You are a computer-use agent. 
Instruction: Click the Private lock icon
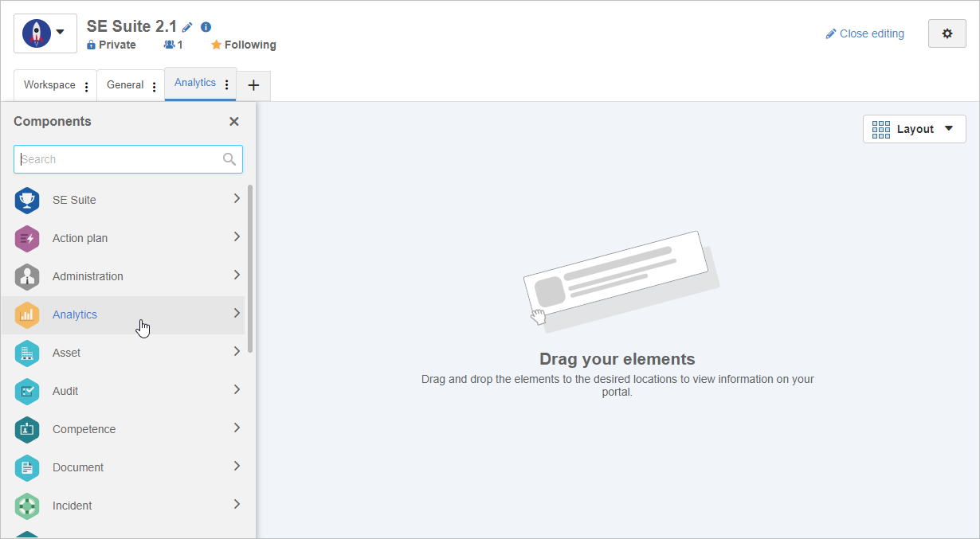point(92,45)
